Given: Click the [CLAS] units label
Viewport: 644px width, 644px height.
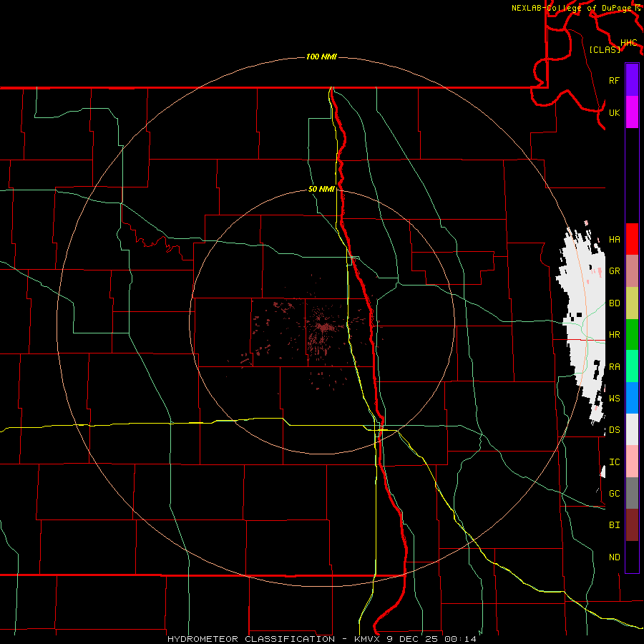Looking at the screenshot, I should (605, 49).
